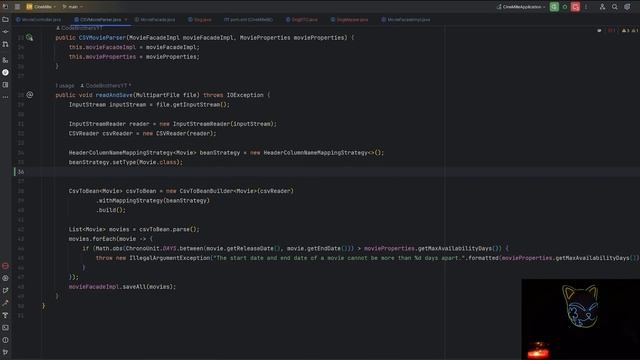Open the main menu hamburger icon

17,7
